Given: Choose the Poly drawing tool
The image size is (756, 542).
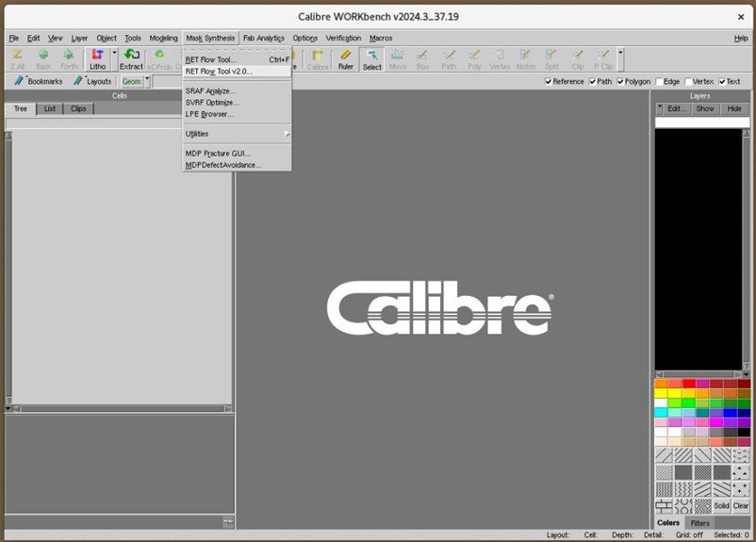Looking at the screenshot, I should [x=474, y=59].
